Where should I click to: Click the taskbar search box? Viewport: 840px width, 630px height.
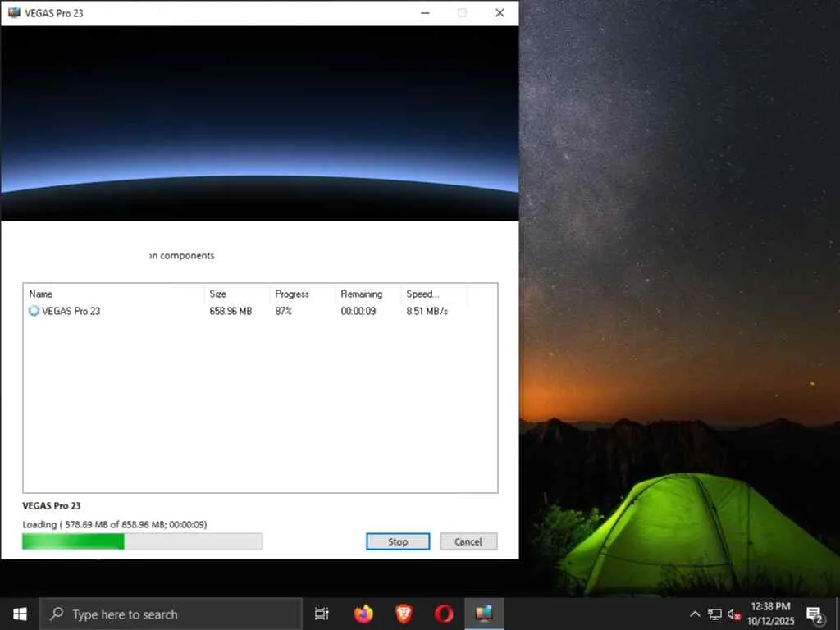171,614
